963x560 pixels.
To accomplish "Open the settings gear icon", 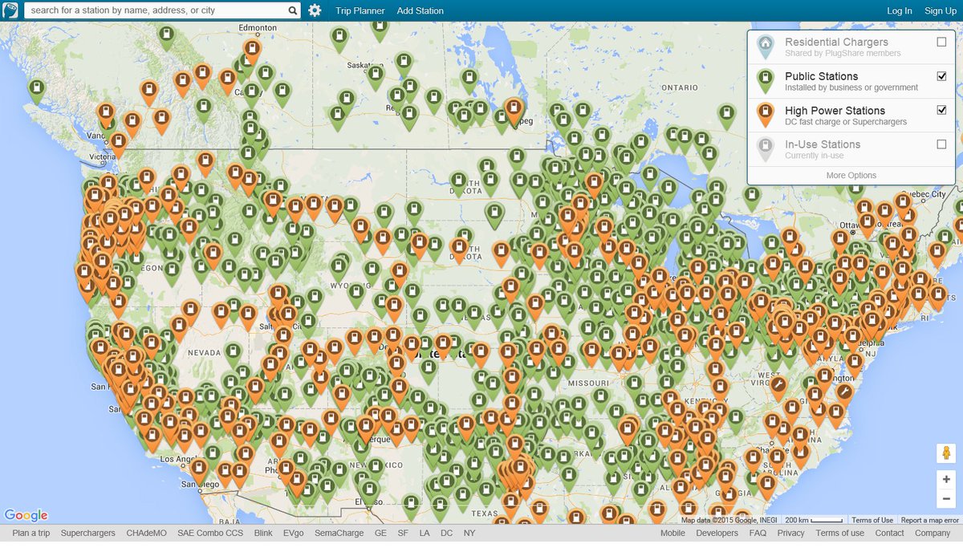I will pyautogui.click(x=315, y=10).
